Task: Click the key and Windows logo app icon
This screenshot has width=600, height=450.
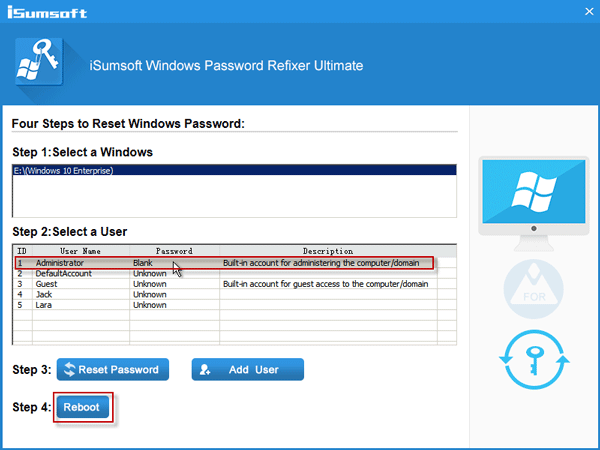Action: (39, 61)
